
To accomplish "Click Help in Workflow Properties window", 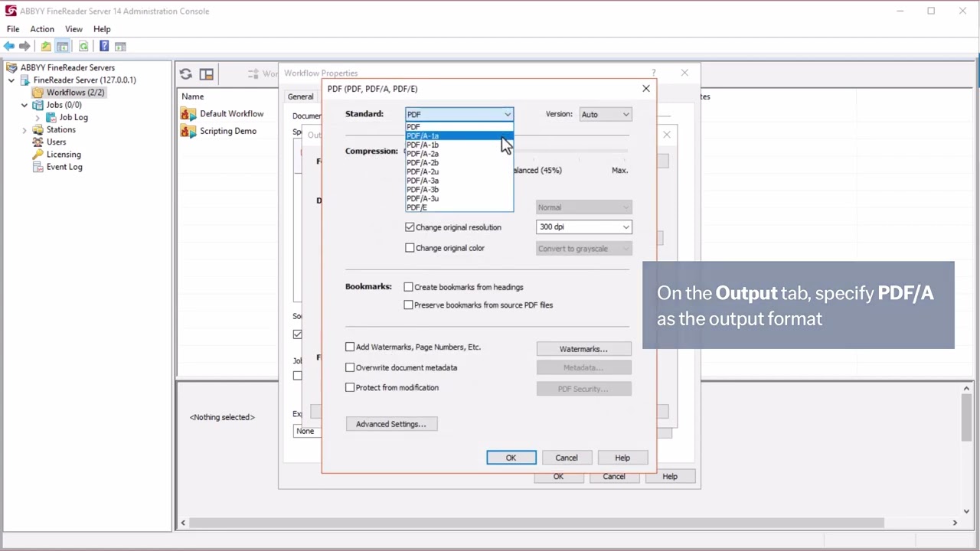I will pos(670,476).
